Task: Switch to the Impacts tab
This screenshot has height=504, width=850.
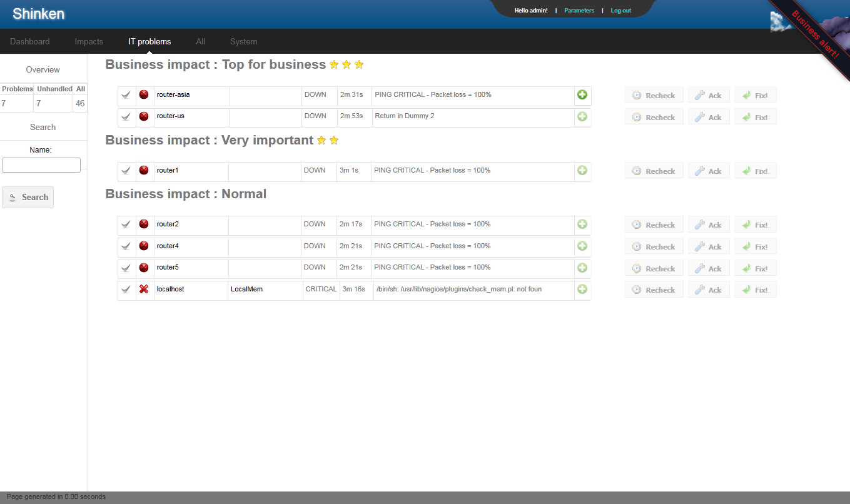Action: coord(89,42)
